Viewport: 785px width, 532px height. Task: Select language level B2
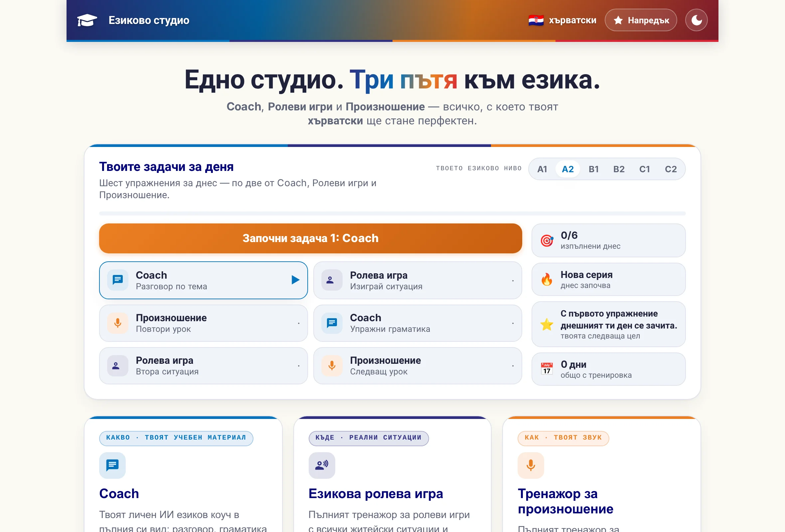click(x=619, y=169)
